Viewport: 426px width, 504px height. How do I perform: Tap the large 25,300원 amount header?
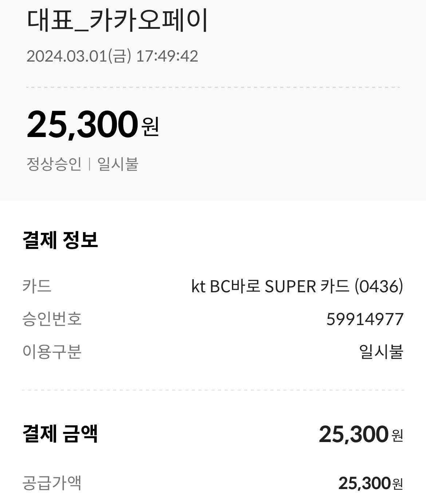coord(93,125)
